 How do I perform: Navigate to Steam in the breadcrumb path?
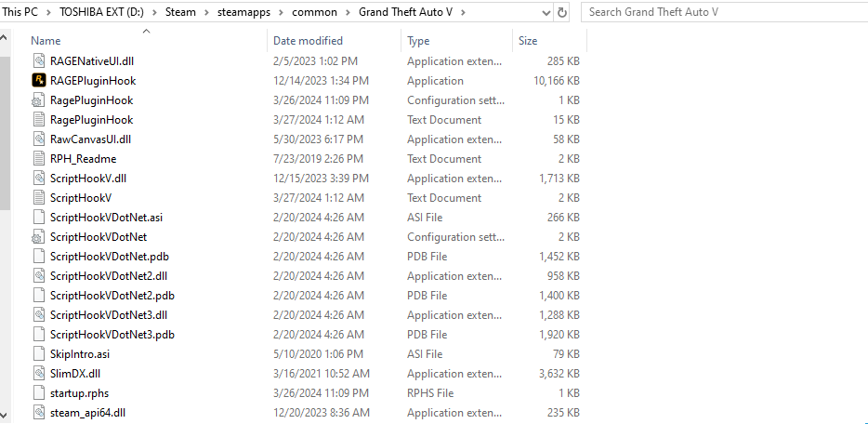[x=181, y=13]
